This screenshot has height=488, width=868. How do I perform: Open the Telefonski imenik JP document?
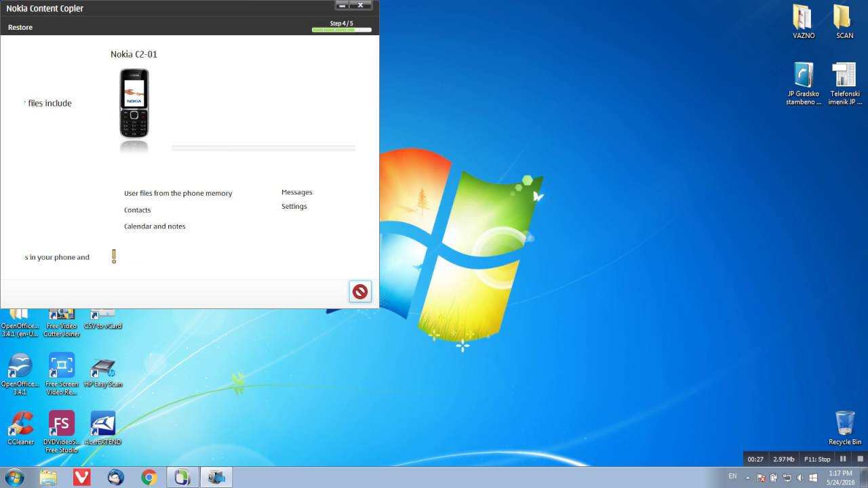[x=845, y=84]
